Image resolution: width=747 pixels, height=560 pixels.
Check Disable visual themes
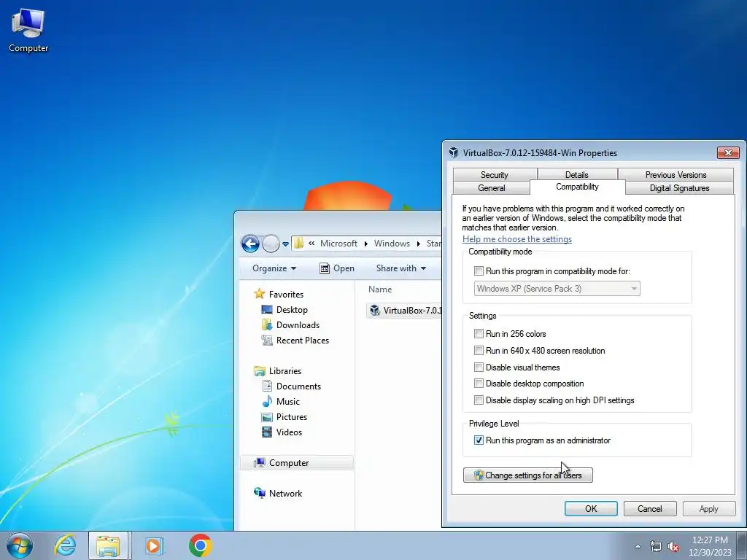tap(479, 367)
